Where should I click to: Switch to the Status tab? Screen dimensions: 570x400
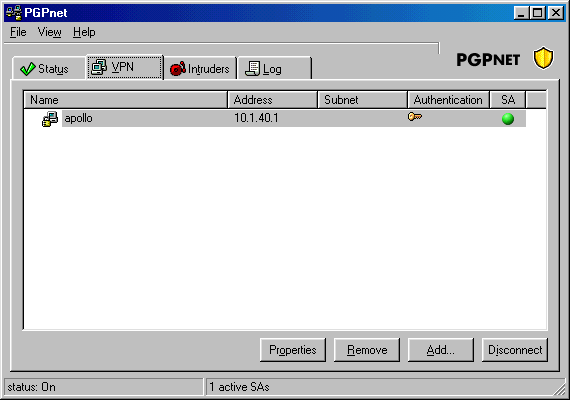coord(49,68)
